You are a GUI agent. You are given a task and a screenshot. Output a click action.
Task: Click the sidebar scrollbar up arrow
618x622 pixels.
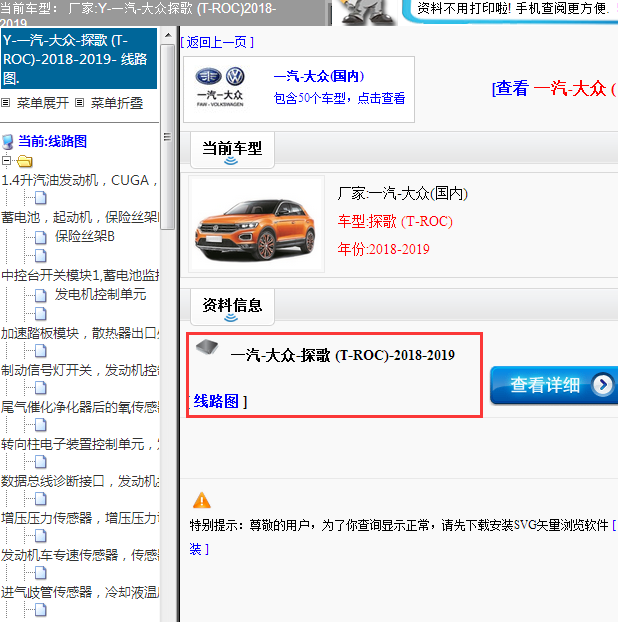[168, 35]
